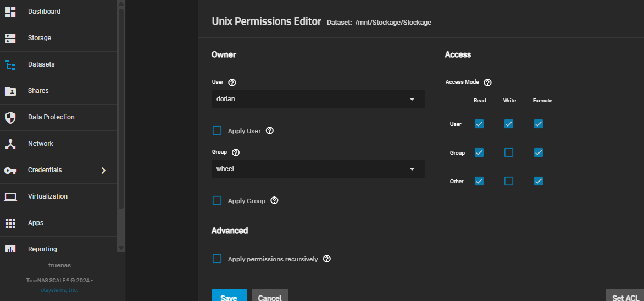
Task: Click the Cancel button
Action: pyautogui.click(x=270, y=296)
